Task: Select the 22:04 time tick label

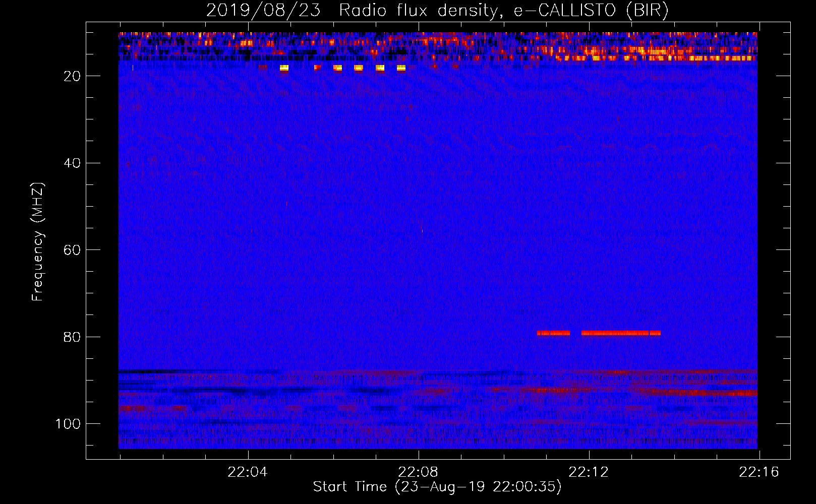Action: point(247,472)
